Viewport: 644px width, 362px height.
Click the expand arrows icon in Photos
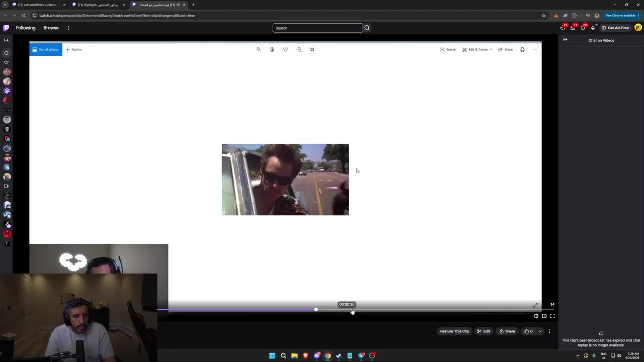535,305
